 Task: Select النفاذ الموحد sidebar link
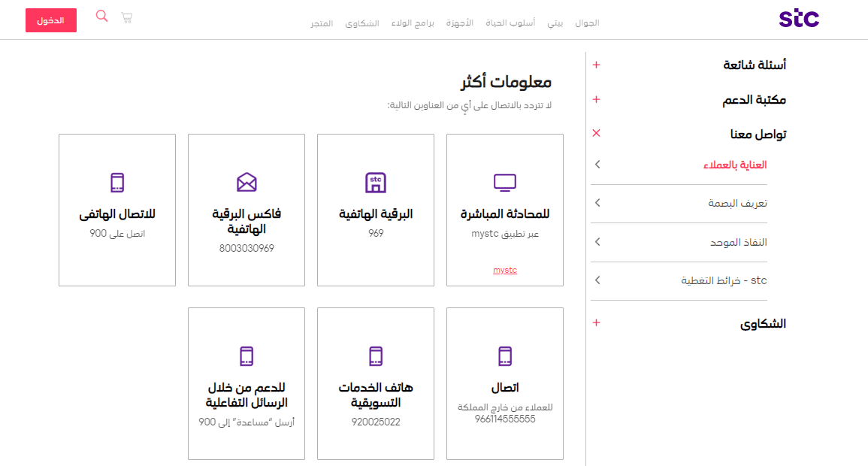point(739,243)
